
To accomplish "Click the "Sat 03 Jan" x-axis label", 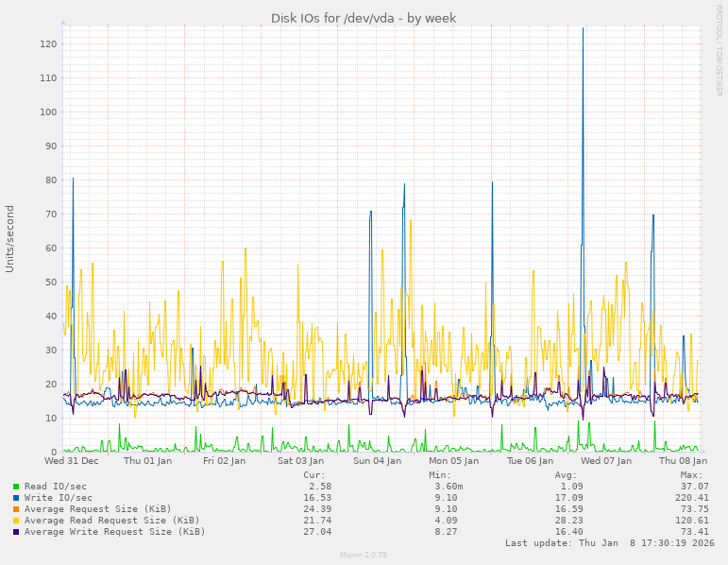I will (x=301, y=461).
